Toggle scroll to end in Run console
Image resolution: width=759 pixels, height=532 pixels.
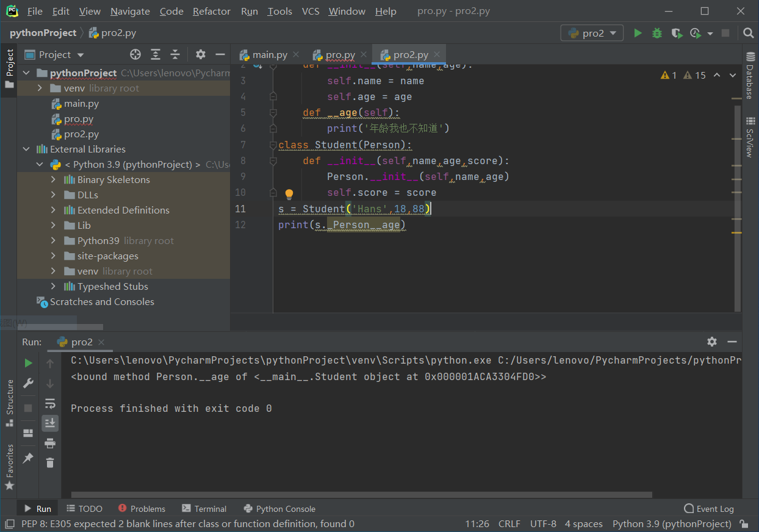coord(50,423)
